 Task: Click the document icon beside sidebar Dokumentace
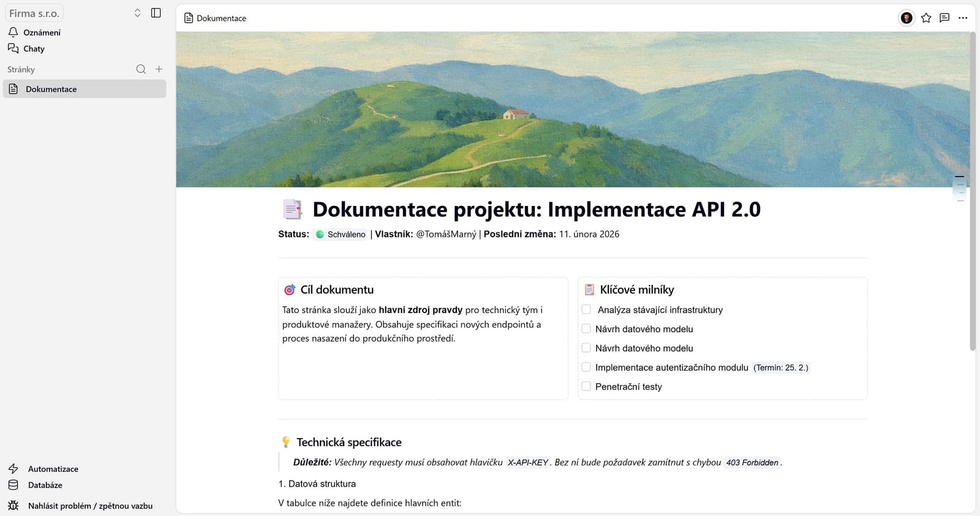point(13,89)
